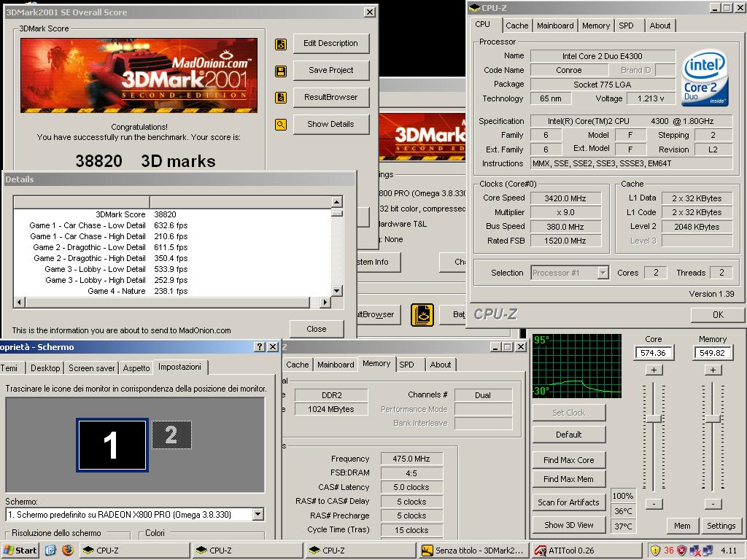Open the Processor #1 selection dropdown
Image resolution: width=747 pixels, height=560 pixels.
pyautogui.click(x=603, y=273)
